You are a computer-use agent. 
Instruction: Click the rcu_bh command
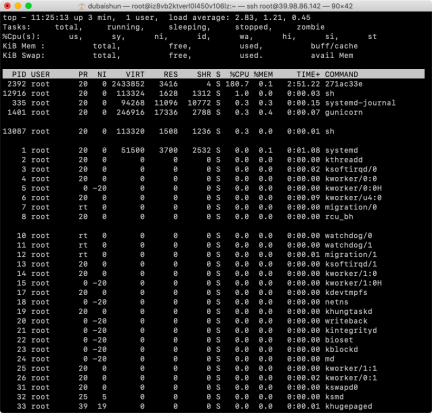pyautogui.click(x=339, y=217)
